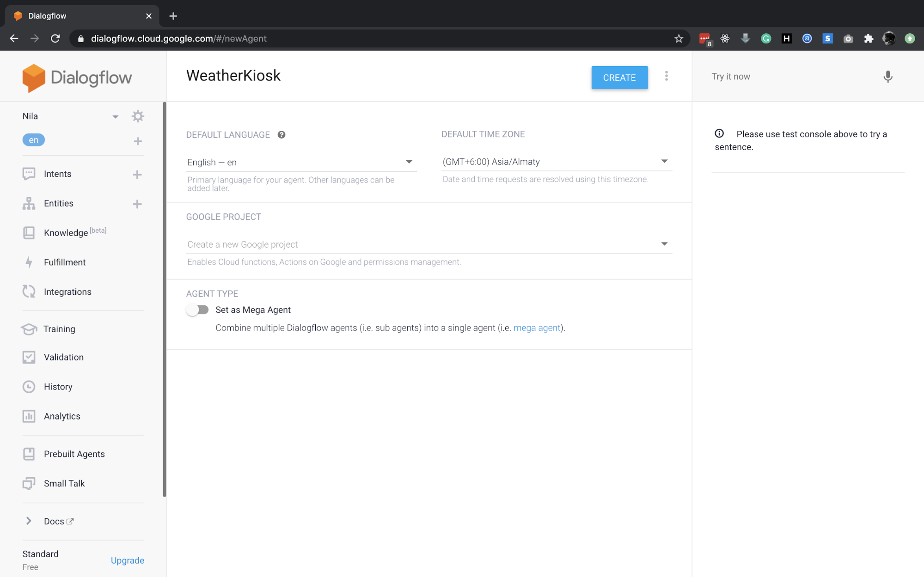This screenshot has width=924, height=577.
Task: Open the browser extensions puzzle icon
Action: click(869, 39)
